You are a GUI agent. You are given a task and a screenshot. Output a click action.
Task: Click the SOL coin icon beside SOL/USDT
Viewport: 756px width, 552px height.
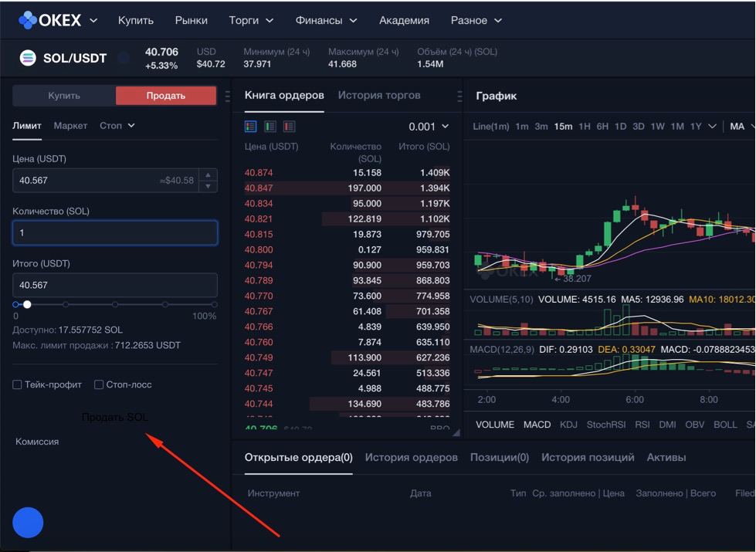tap(28, 58)
